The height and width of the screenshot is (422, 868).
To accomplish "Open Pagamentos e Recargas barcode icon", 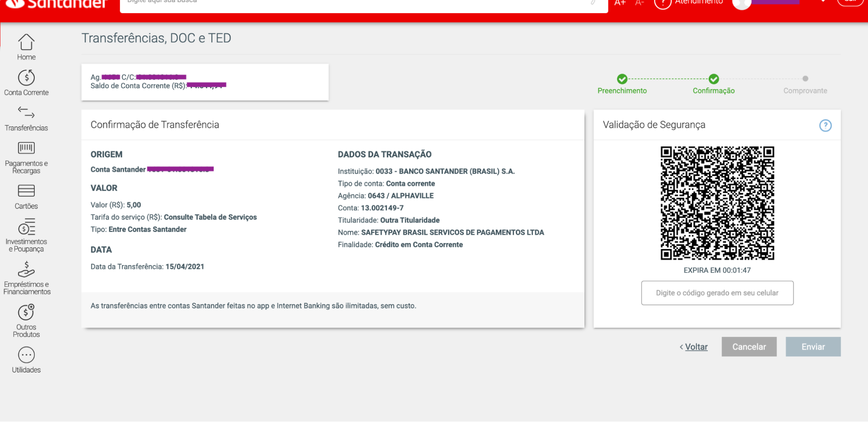I will [x=26, y=148].
